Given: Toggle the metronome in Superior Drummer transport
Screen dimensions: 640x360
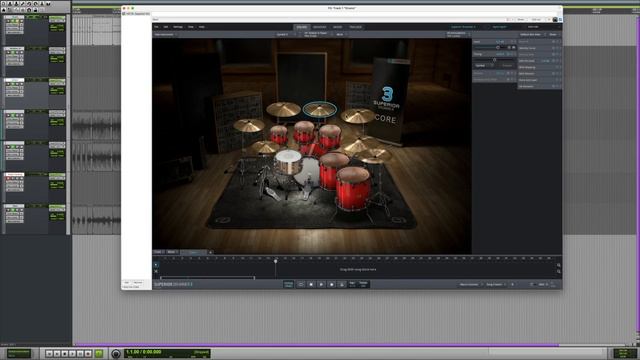Looking at the screenshot, I should 342,284.
